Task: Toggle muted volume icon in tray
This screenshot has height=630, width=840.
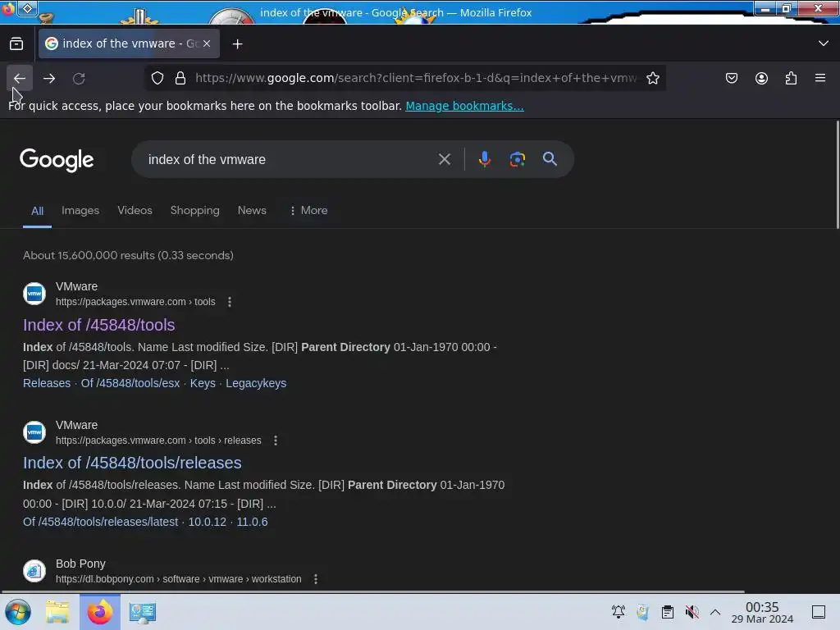Action: tap(692, 612)
